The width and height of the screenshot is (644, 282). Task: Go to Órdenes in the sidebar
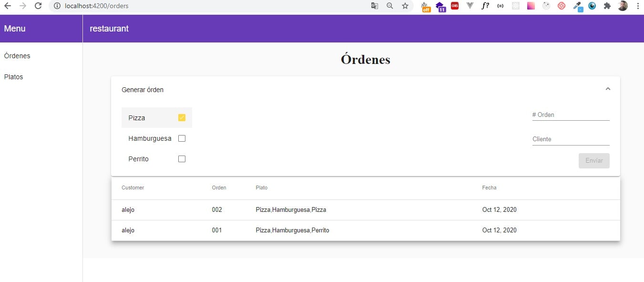coord(17,56)
